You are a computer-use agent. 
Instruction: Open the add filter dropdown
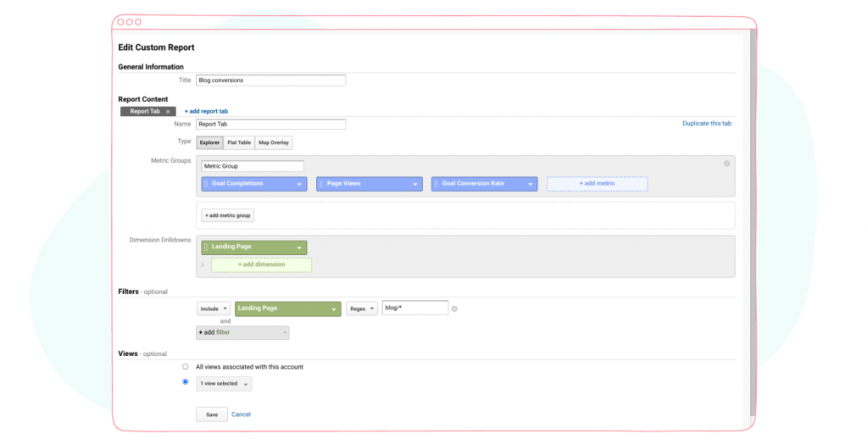click(x=242, y=332)
